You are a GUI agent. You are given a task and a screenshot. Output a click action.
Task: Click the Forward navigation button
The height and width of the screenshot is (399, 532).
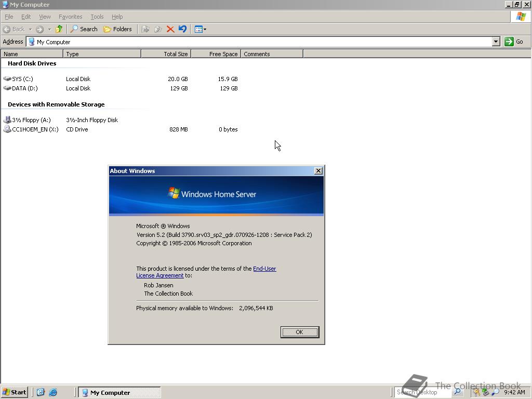(39, 29)
